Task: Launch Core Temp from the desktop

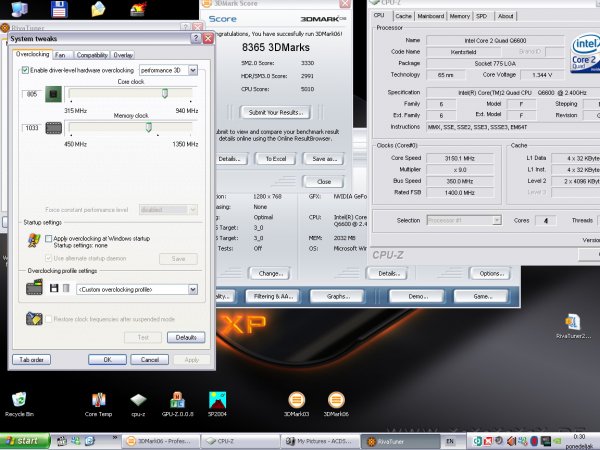Action: click(x=98, y=404)
